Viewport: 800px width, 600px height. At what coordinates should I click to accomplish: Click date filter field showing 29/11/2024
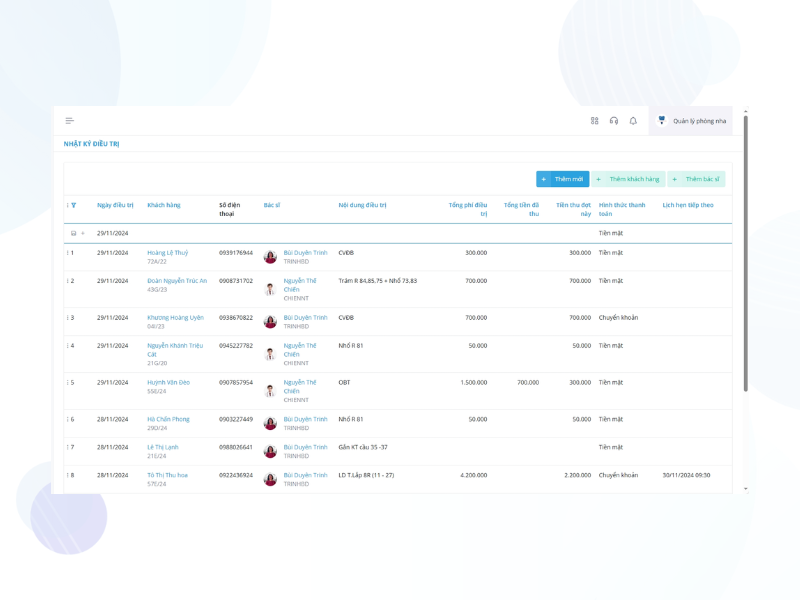pyautogui.click(x=113, y=233)
